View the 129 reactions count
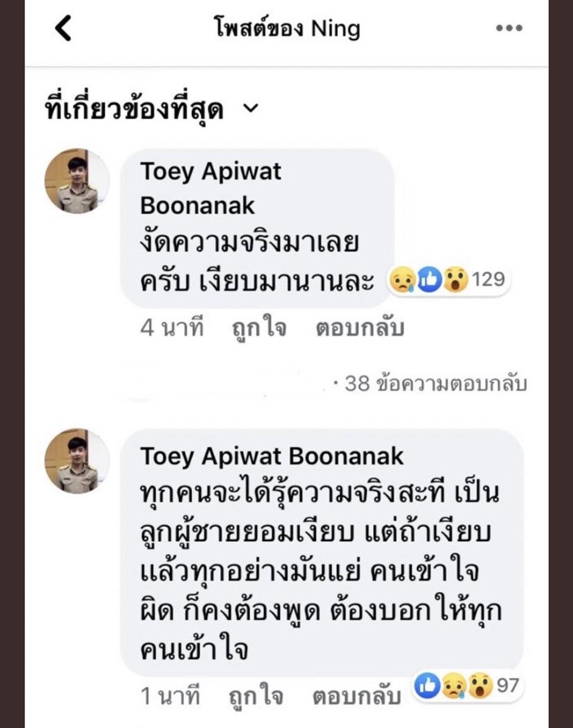This screenshot has width=573, height=728. point(488,280)
